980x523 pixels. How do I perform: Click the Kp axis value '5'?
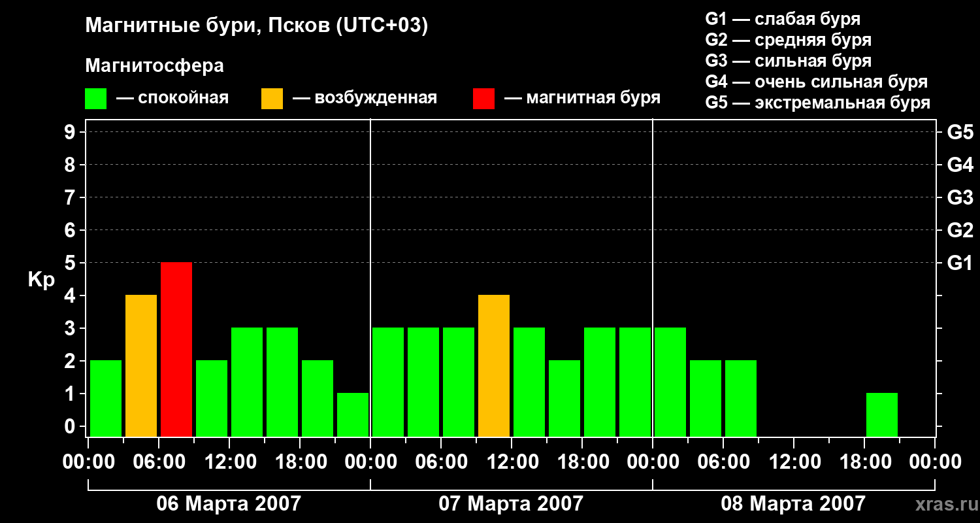pos(71,263)
